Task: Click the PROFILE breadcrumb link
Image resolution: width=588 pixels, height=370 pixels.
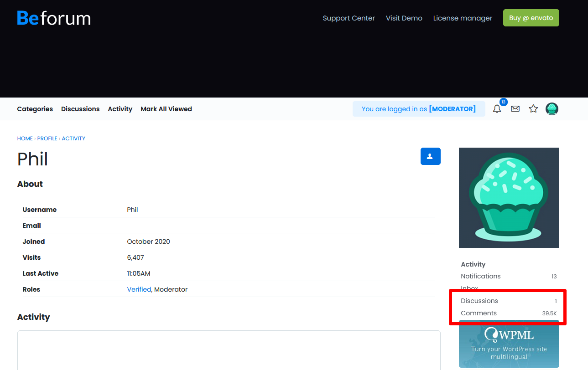Action: coord(47,139)
